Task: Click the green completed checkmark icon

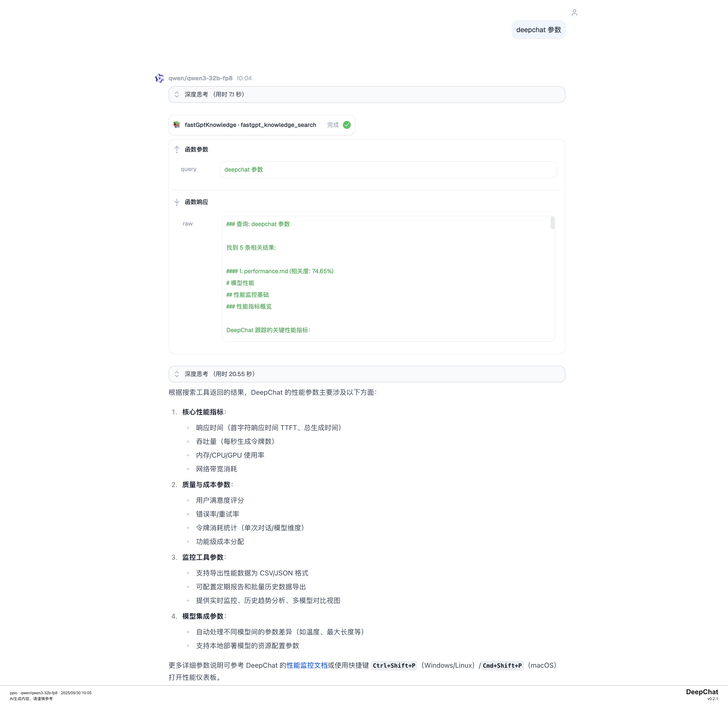Action: point(347,125)
